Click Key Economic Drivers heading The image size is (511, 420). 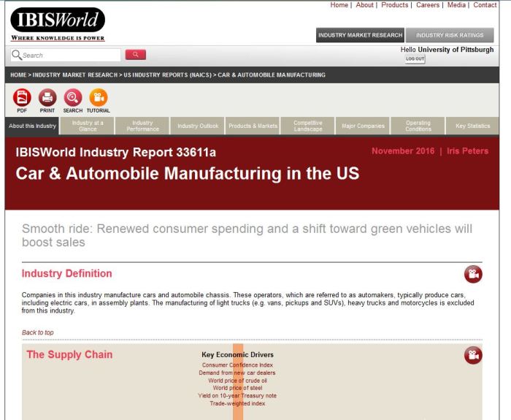[x=237, y=355]
